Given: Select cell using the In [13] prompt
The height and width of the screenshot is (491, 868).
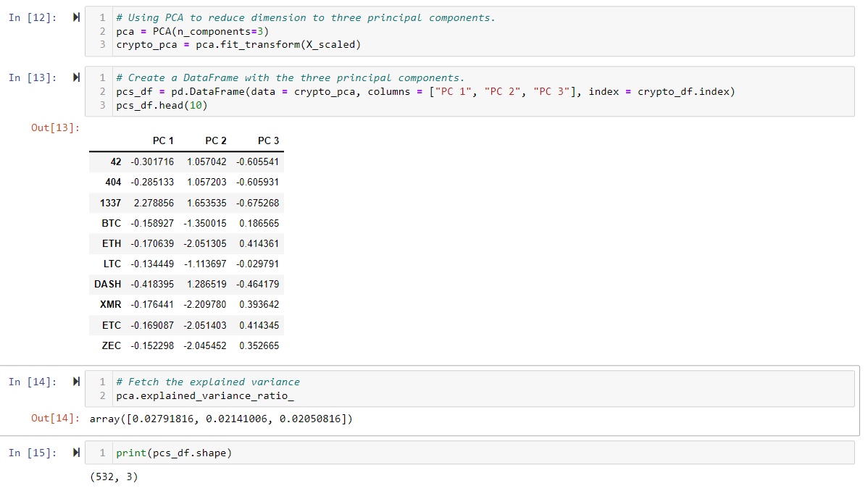Looking at the screenshot, I should [x=33, y=77].
